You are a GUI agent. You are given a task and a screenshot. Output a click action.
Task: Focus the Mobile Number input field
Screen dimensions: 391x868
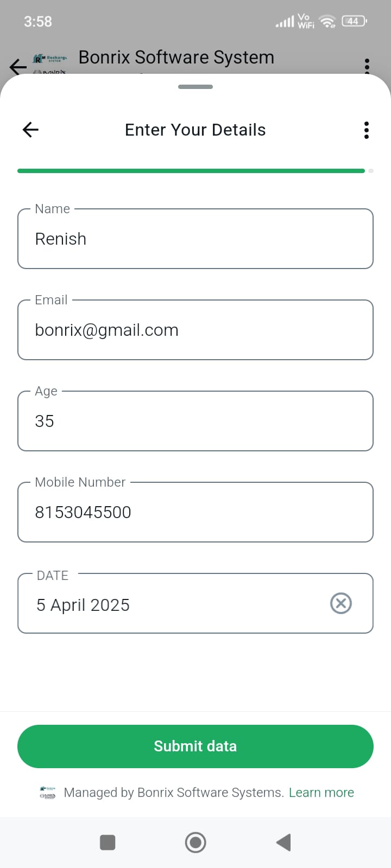(x=195, y=513)
